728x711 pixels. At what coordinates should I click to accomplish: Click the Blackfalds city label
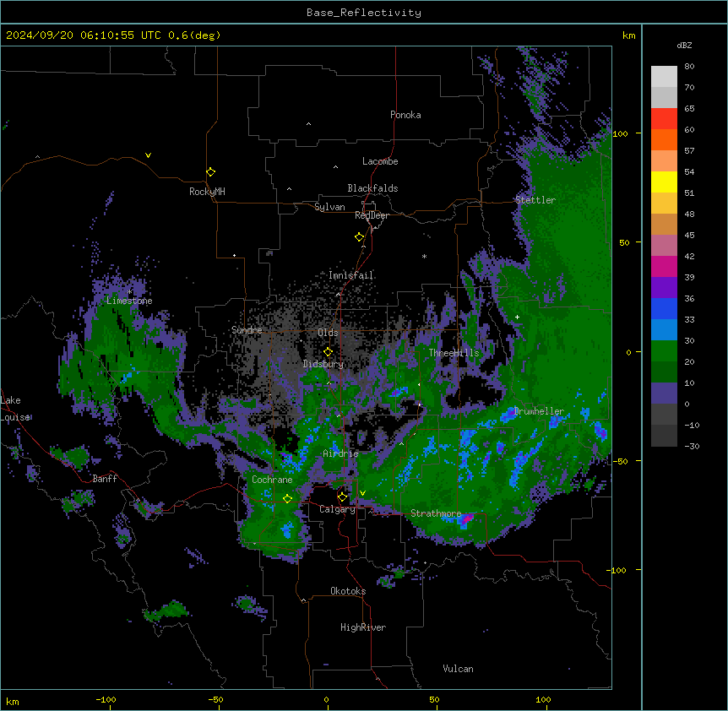pos(372,188)
